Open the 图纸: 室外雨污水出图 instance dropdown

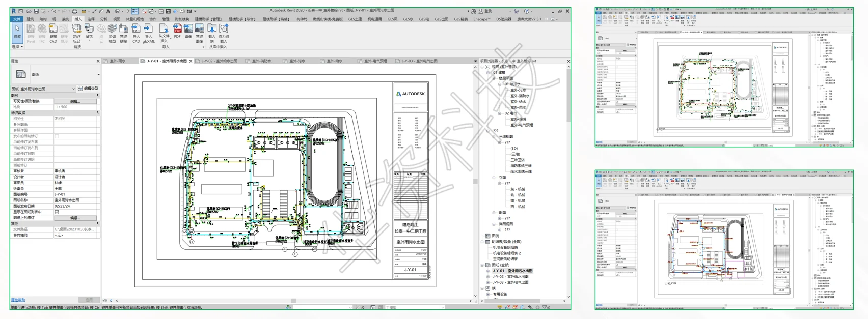point(43,89)
